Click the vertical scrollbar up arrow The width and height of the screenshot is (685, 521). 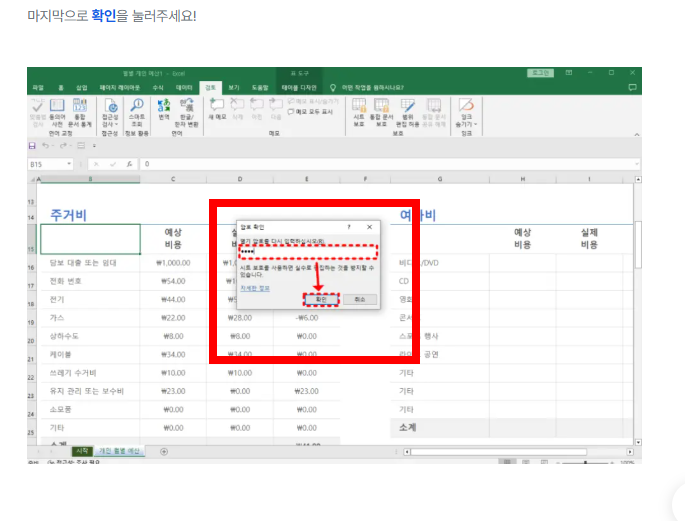(638, 179)
